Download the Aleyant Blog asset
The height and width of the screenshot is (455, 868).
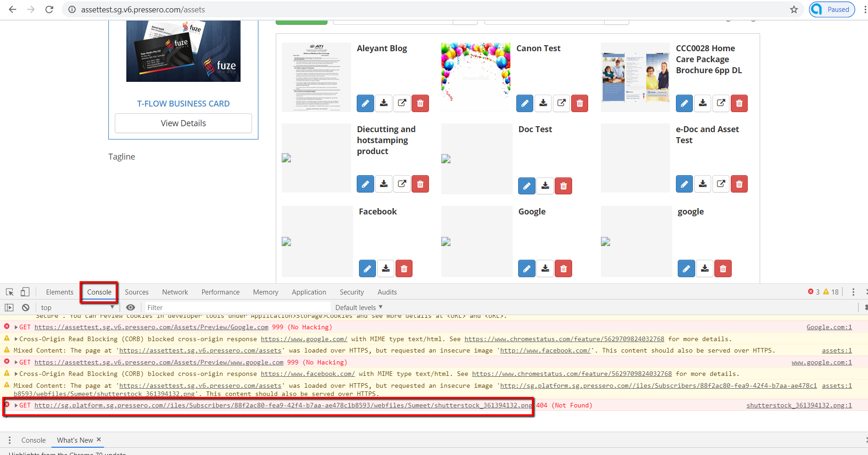tap(384, 103)
